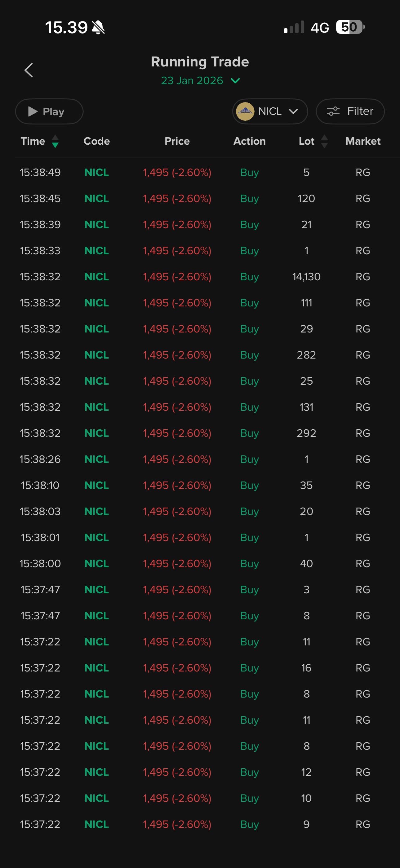Click the Code column header
The image size is (400, 868).
coord(97,141)
